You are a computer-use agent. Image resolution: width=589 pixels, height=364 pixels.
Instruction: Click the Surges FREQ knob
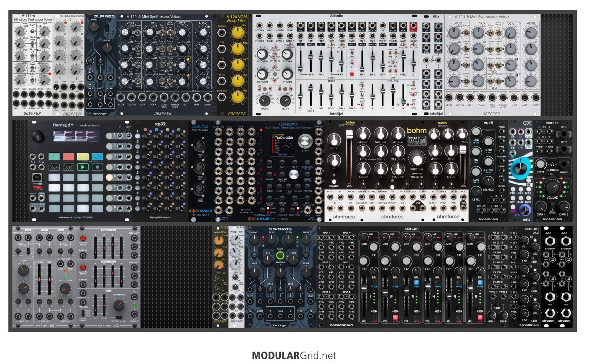(94, 27)
